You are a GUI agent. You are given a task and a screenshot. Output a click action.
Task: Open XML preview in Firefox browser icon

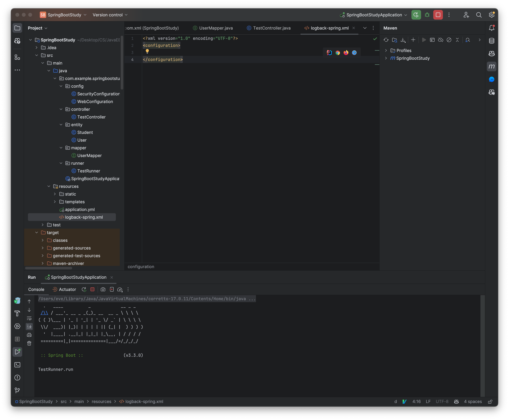click(346, 52)
